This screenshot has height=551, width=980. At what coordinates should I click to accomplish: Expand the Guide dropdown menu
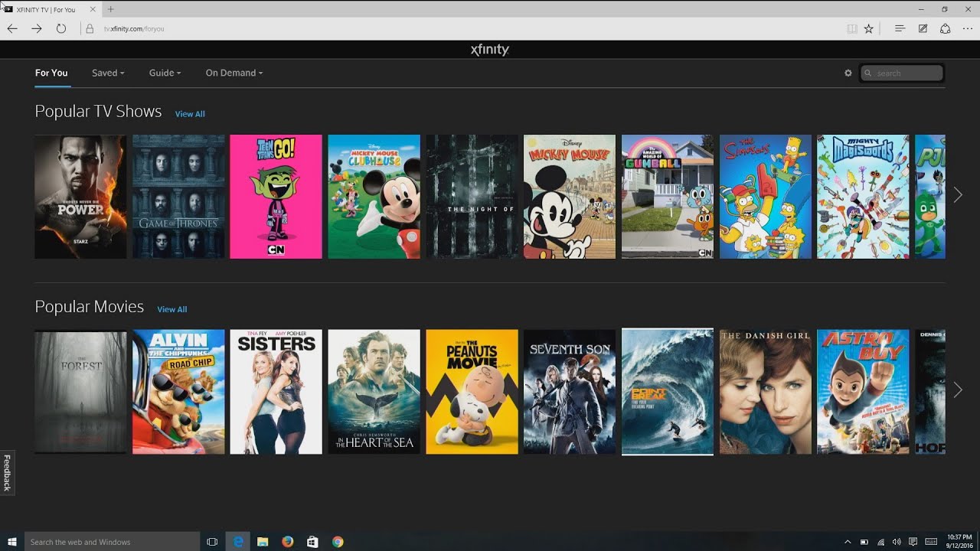click(165, 73)
